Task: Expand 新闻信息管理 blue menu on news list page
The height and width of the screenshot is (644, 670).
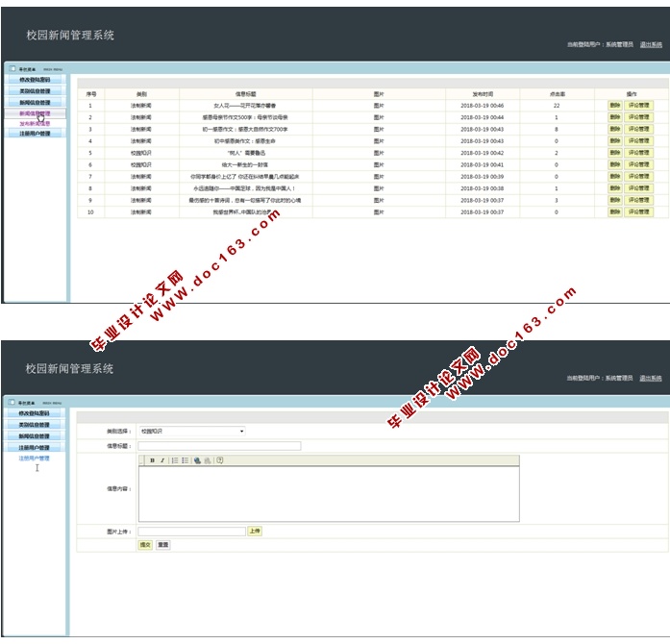Action: coord(35,103)
